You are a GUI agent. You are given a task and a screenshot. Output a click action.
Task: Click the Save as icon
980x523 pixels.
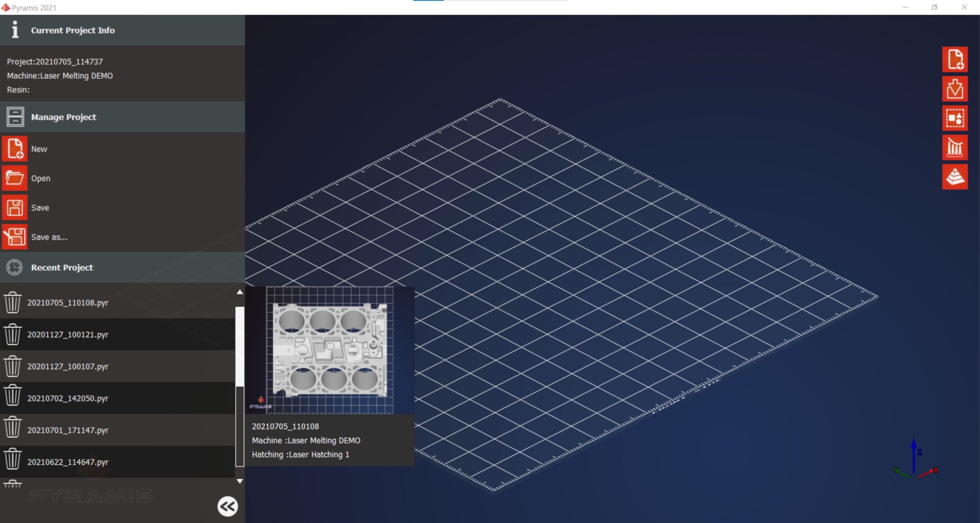tap(15, 237)
